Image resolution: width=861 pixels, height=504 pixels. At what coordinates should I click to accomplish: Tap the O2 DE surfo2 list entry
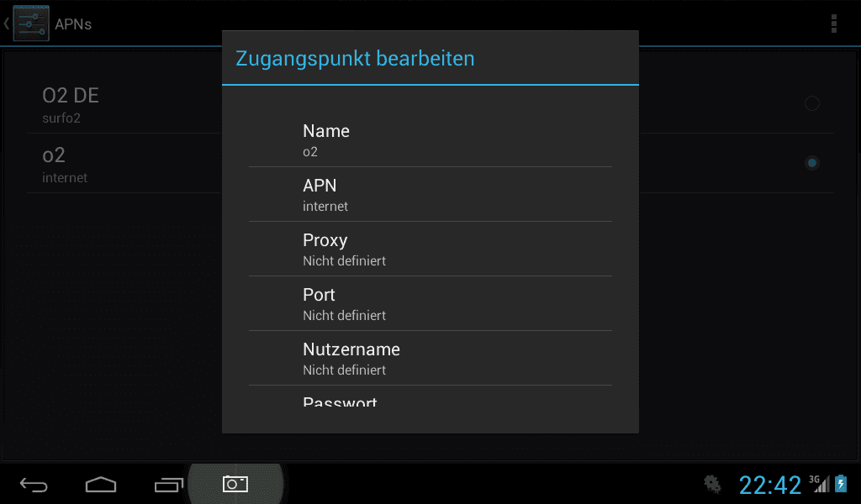(124, 104)
